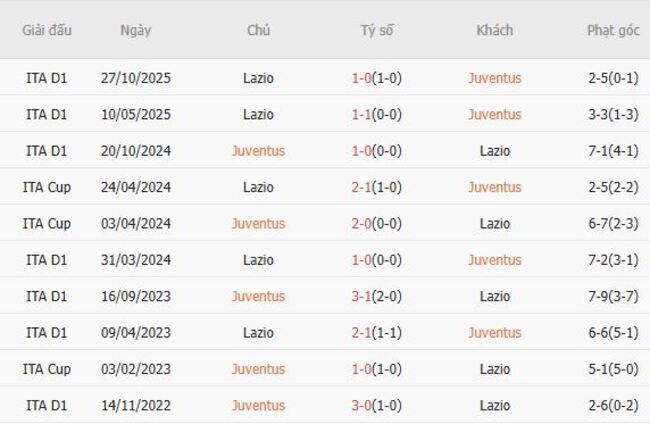Open Juventus link in 10/05/2025 row
The width and height of the screenshot is (650, 424).
(494, 114)
